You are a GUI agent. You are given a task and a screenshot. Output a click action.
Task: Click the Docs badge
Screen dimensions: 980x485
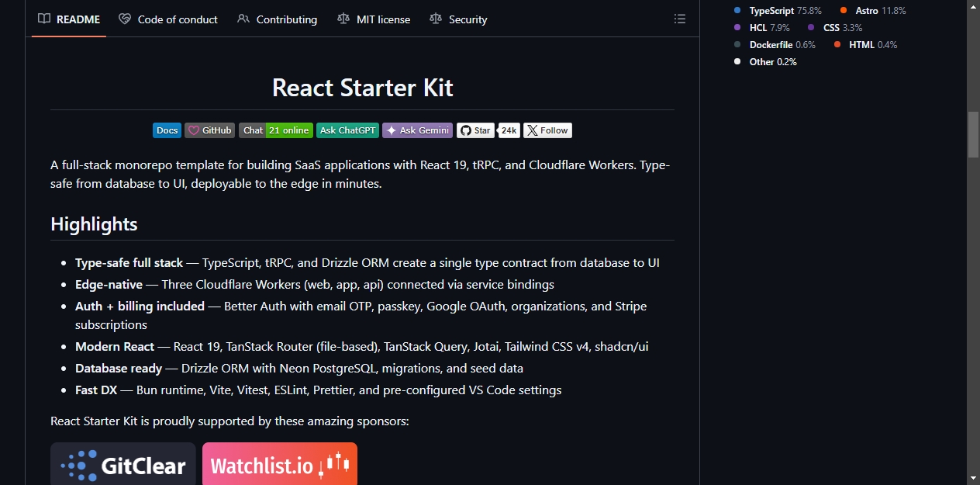coord(167,130)
